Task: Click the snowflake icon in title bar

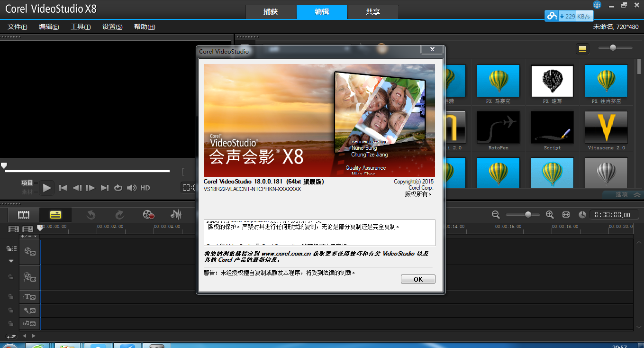Action: pyautogui.click(x=597, y=5)
